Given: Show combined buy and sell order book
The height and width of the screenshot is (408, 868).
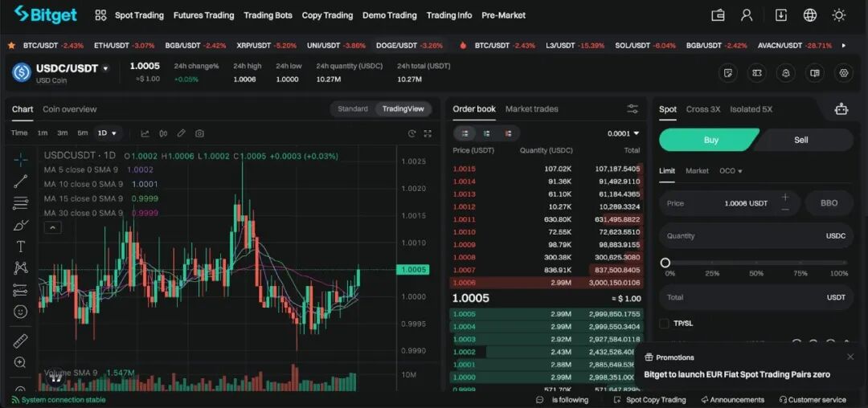Looking at the screenshot, I should (465, 133).
